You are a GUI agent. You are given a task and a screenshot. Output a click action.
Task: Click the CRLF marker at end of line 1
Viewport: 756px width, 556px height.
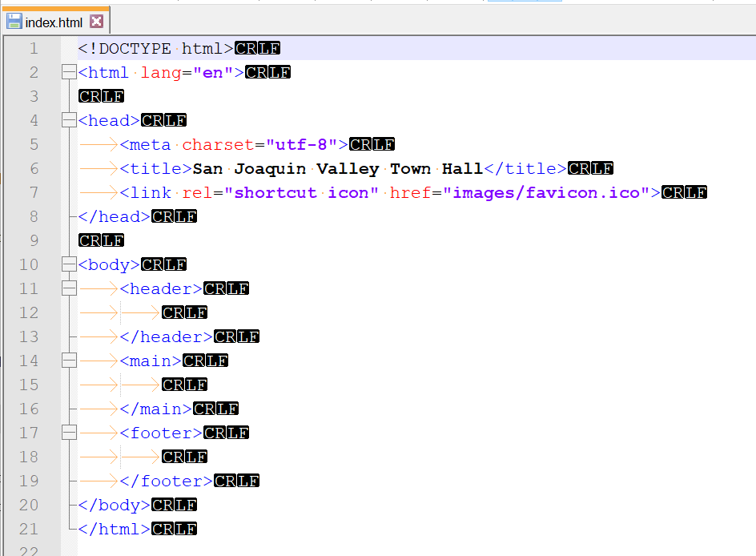257,48
